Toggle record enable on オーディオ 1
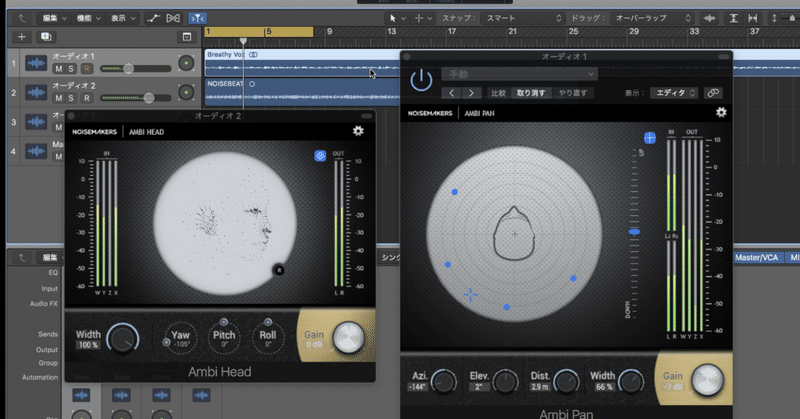 87,69
